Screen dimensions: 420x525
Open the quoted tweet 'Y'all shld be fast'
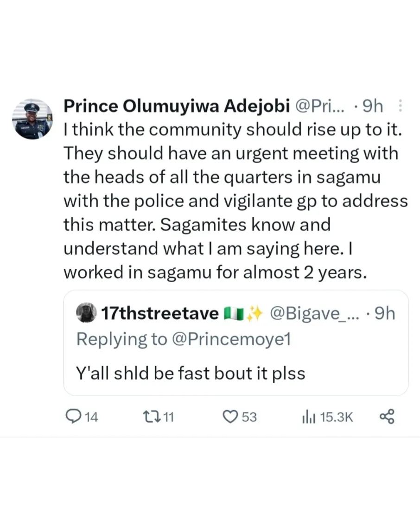click(x=191, y=373)
